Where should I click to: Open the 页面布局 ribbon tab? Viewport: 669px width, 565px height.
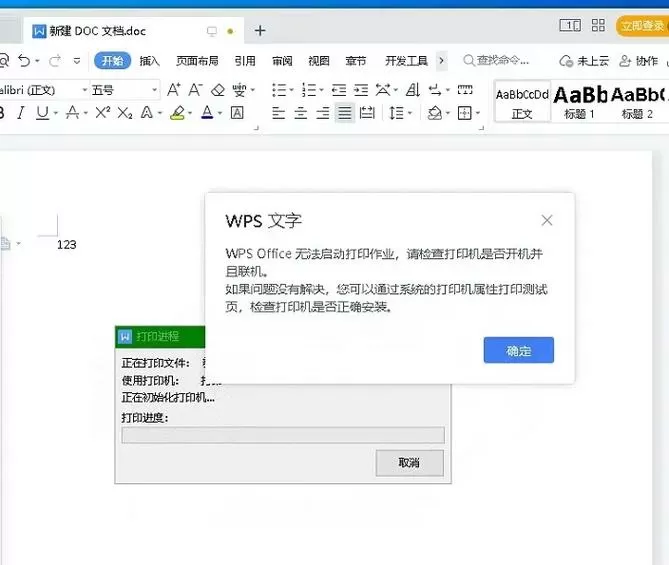point(197,61)
